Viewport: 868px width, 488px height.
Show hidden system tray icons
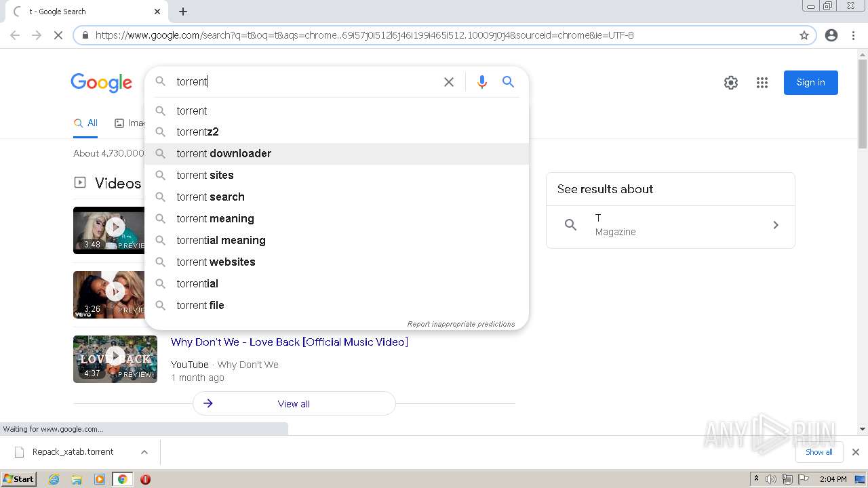756,479
